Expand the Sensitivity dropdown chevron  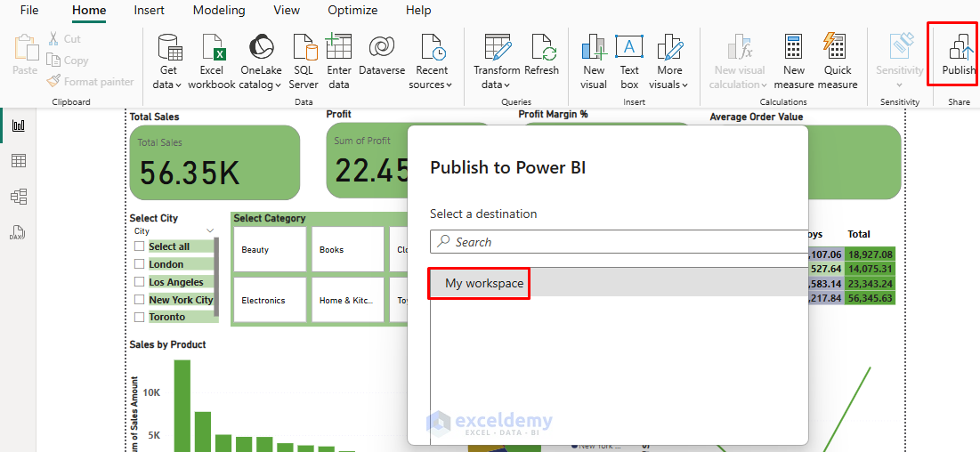pos(899,85)
